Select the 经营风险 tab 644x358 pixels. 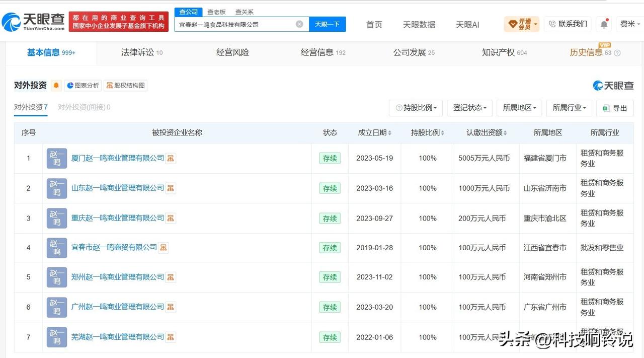tap(232, 52)
